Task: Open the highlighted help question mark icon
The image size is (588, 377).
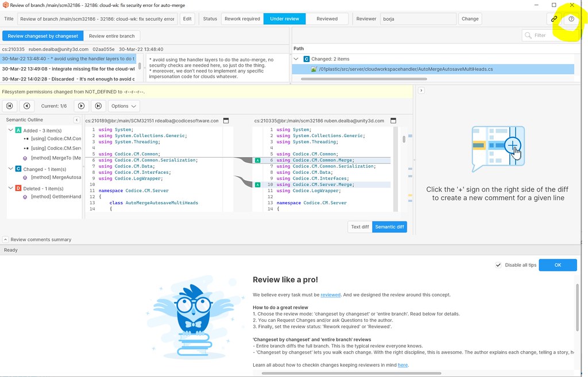Action: pos(571,19)
